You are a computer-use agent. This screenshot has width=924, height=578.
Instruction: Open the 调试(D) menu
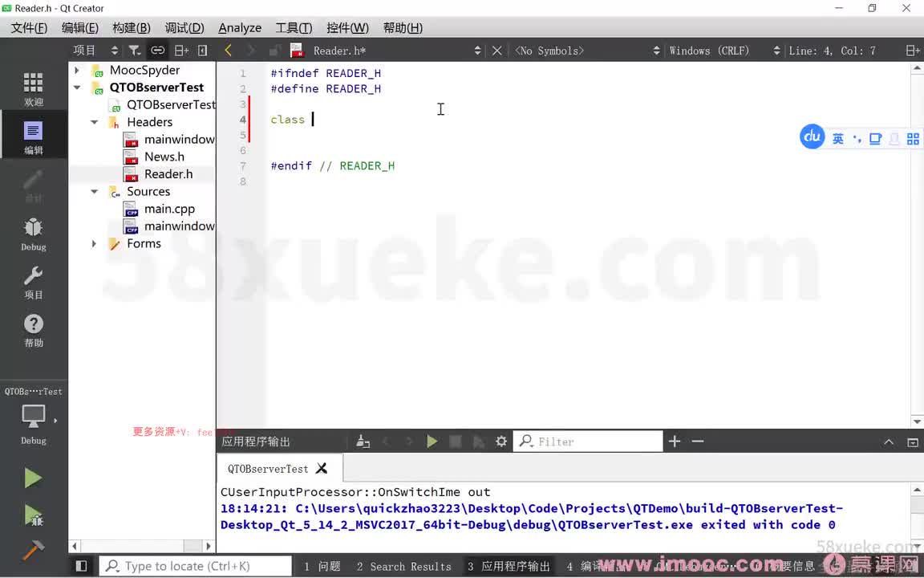pos(184,28)
